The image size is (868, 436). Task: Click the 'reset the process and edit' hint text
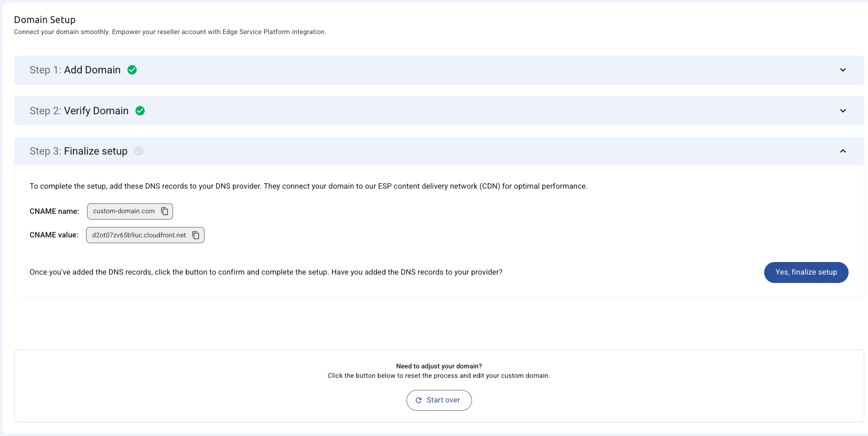tap(439, 376)
